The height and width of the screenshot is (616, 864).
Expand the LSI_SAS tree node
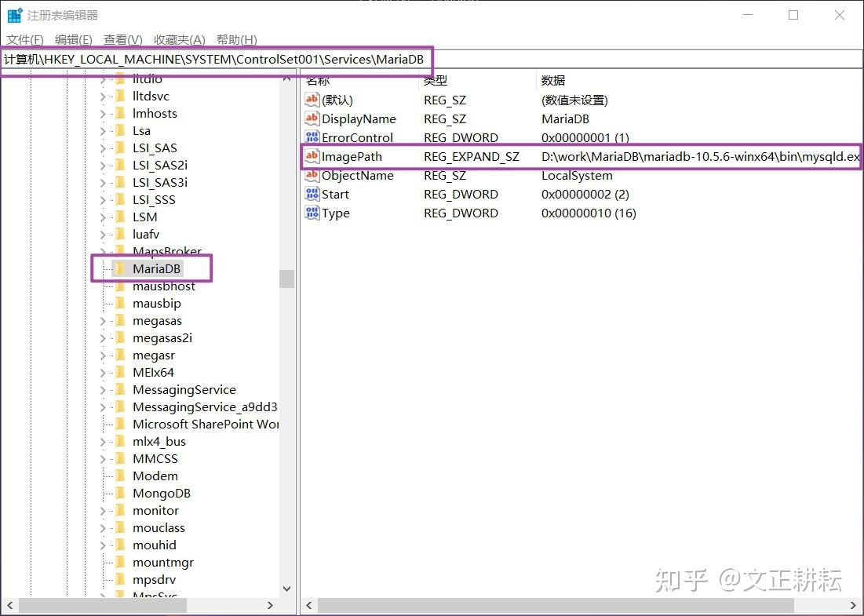coord(103,148)
